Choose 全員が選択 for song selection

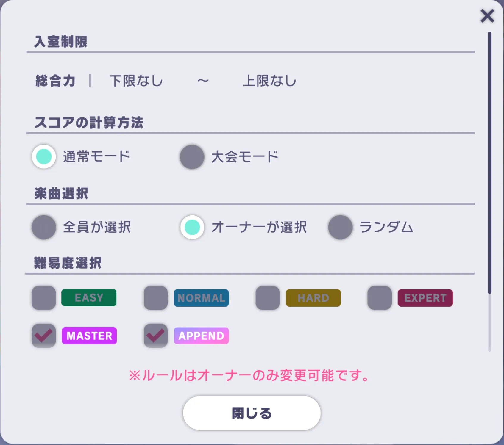(43, 227)
